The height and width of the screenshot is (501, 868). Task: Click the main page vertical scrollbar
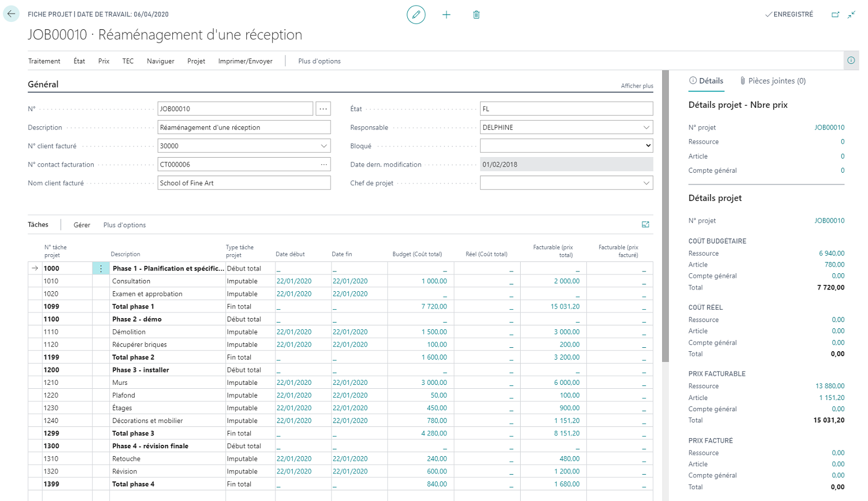tap(665, 216)
